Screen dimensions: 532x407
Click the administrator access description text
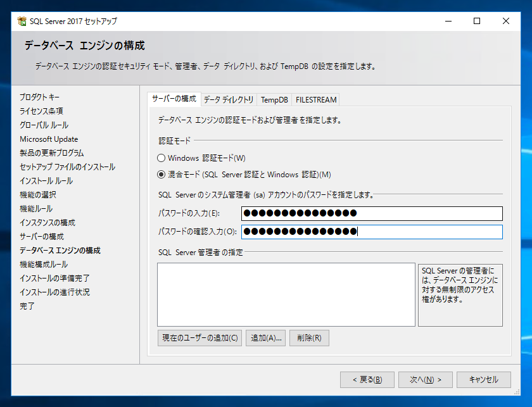coord(460,285)
